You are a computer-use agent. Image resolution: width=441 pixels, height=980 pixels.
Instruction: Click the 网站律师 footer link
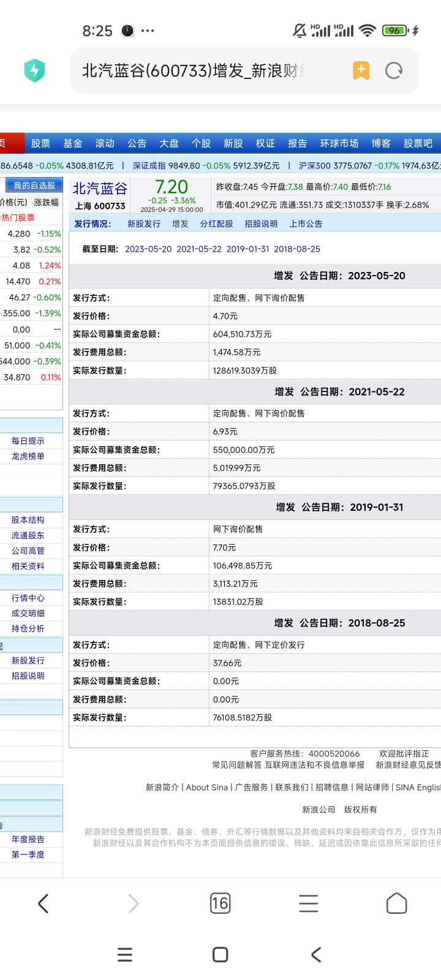point(372,787)
